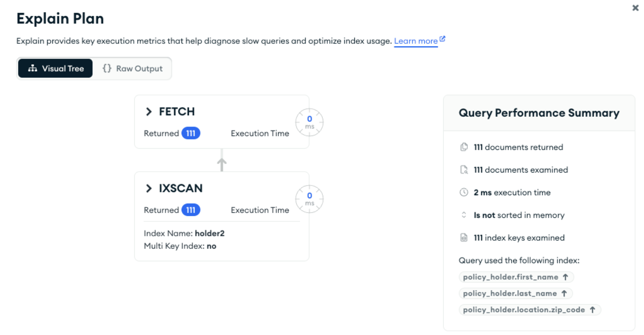Image resolution: width=644 pixels, height=335 pixels.
Task: Click the policy_holder.last_name index key badge
Action: click(515, 294)
